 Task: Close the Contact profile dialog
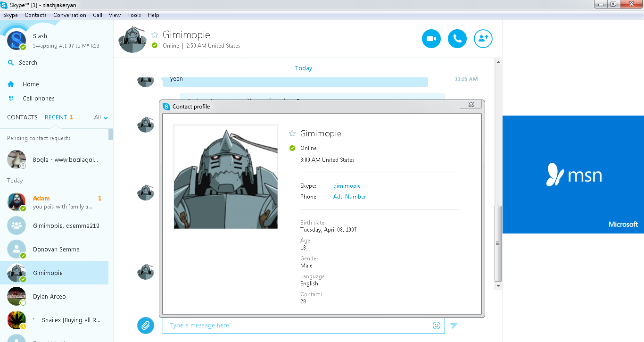pos(471,104)
